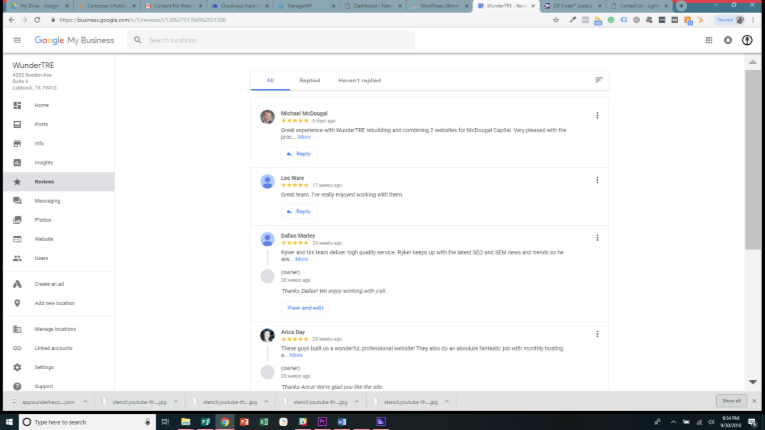This screenshot has width=765, height=430.
Task: Click the Add new location pin icon
Action: pyautogui.click(x=17, y=303)
